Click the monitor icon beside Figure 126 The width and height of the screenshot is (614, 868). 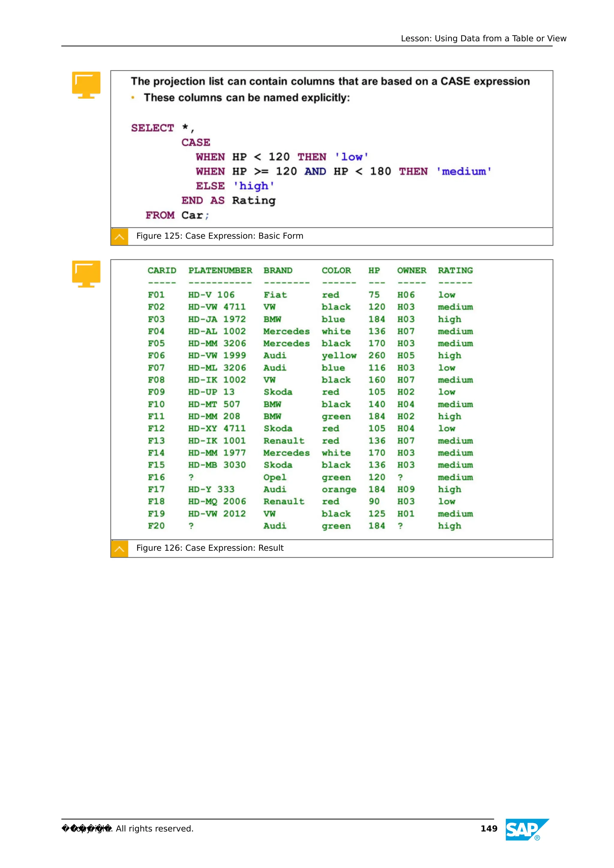(86, 274)
